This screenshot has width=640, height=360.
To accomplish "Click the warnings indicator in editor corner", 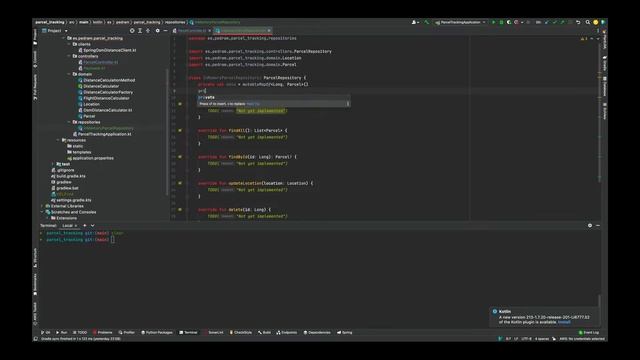I will tap(584, 39).
